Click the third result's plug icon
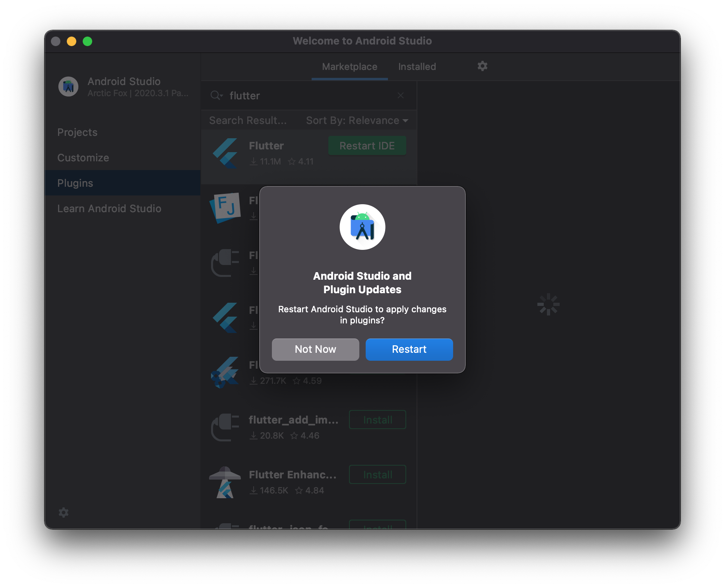Image resolution: width=725 pixels, height=588 pixels. point(225,263)
